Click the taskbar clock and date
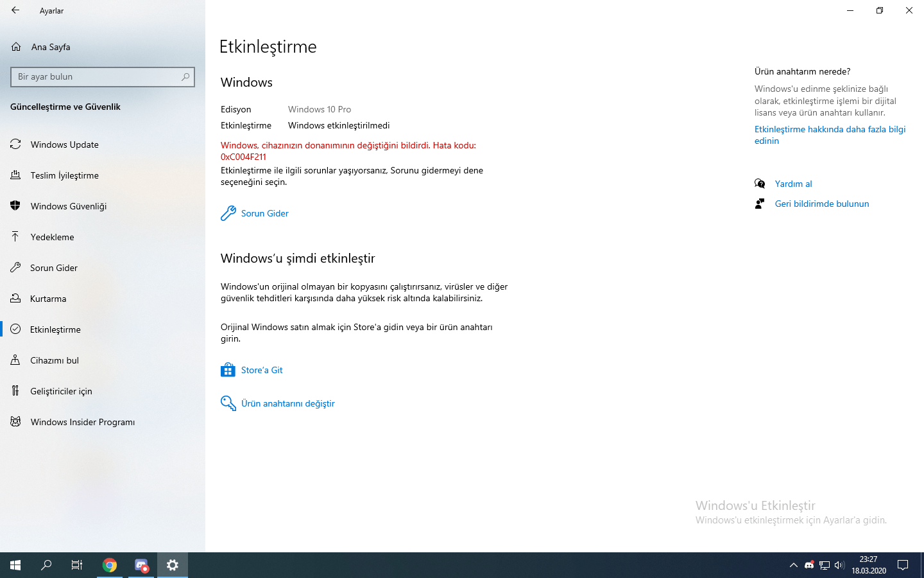The width and height of the screenshot is (924, 578). 869,565
